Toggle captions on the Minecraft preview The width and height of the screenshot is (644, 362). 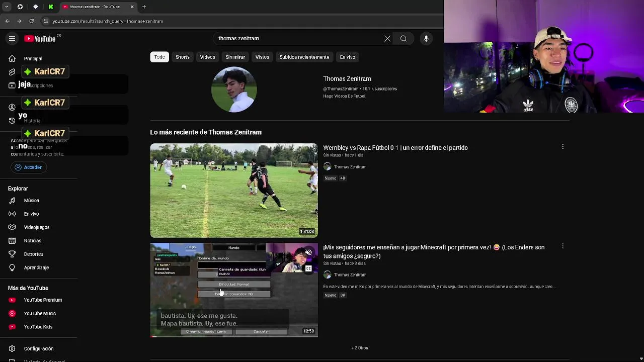(x=308, y=268)
